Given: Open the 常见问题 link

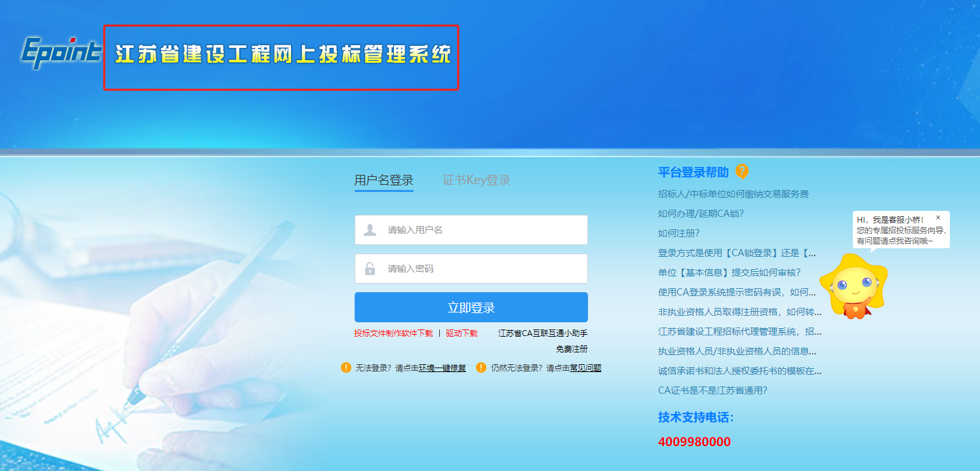Looking at the screenshot, I should coord(585,368).
